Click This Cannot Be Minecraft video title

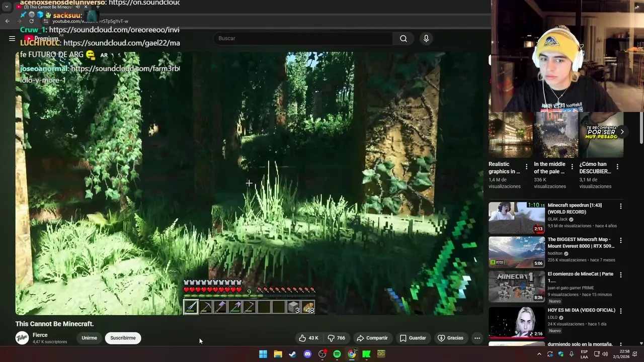pos(54,324)
